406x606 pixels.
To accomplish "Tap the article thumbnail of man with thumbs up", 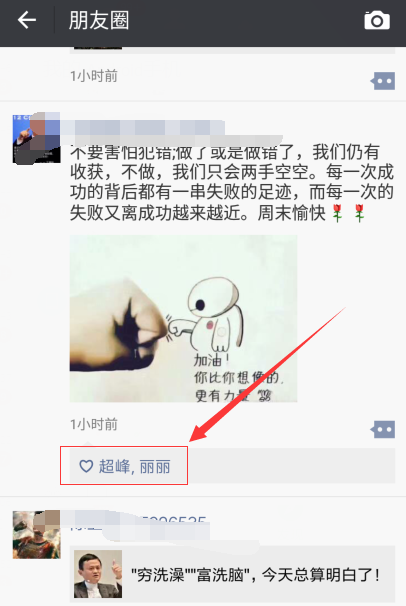I will pos(98,574).
